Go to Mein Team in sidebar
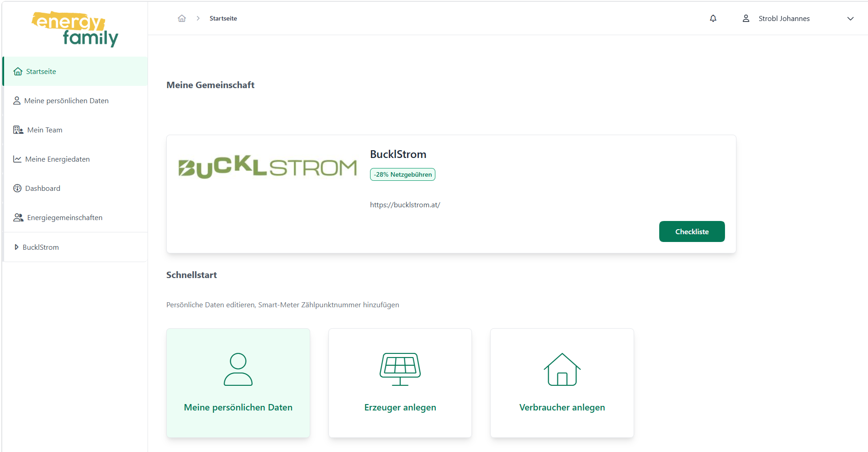 coord(75,130)
